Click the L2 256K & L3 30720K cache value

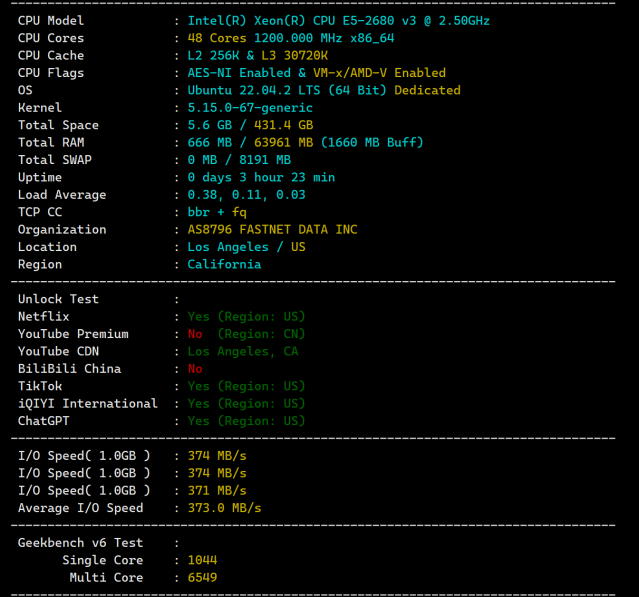[x=258, y=55]
